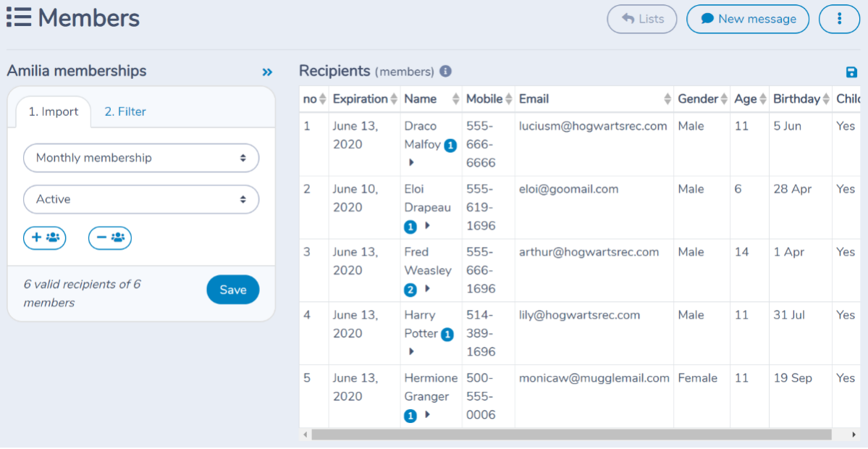Sort the table by Expiration column
Screen dimensions: 868x449
tap(364, 99)
